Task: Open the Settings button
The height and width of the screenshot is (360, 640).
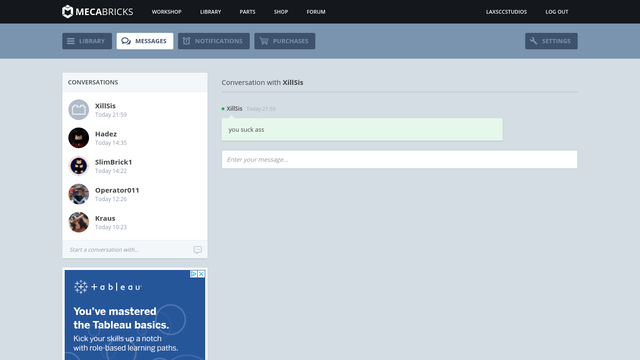Action: (x=551, y=41)
